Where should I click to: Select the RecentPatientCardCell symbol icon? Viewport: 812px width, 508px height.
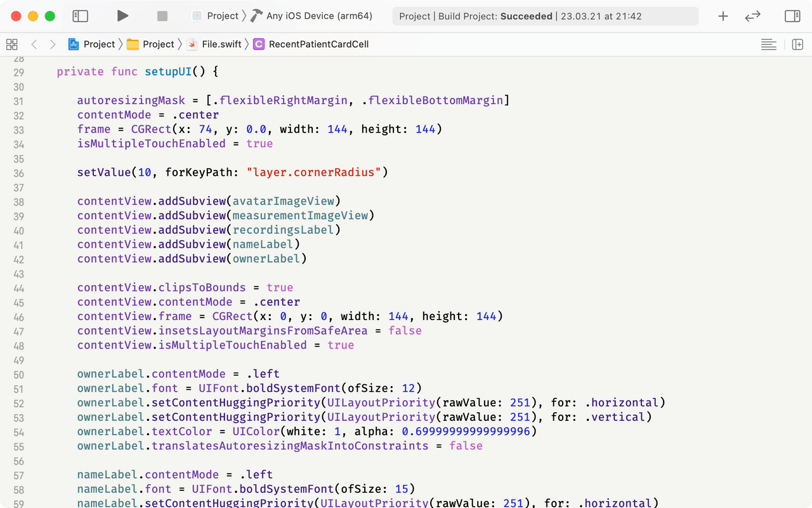(x=258, y=44)
